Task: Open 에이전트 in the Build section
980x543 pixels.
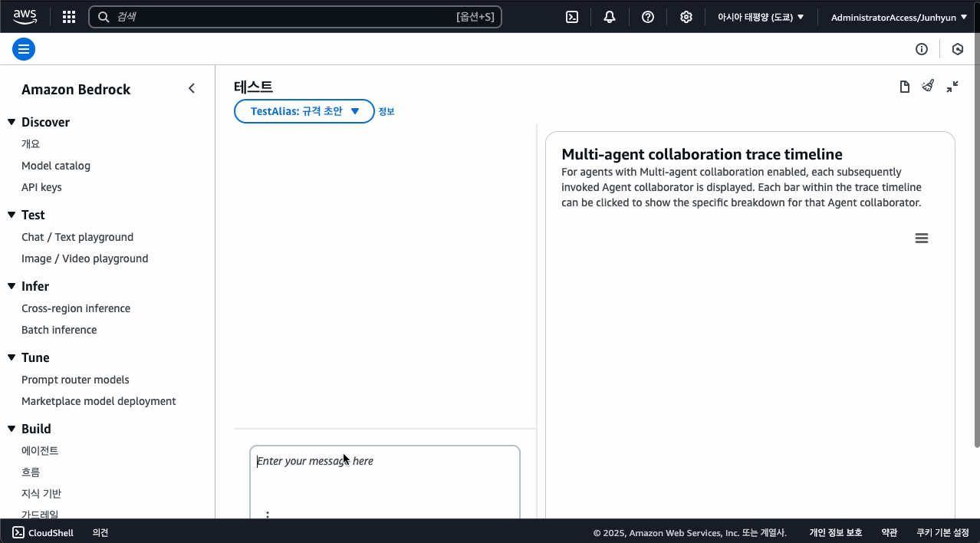Action: point(40,451)
